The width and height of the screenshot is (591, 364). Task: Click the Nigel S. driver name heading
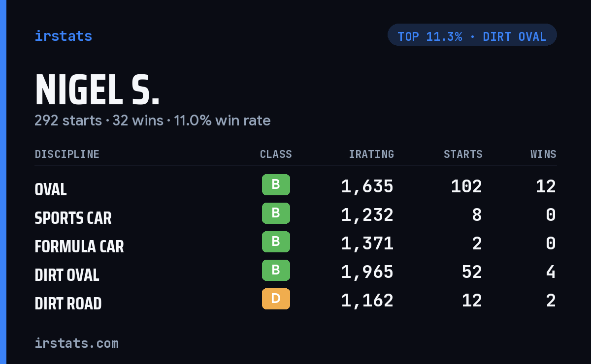point(97,90)
